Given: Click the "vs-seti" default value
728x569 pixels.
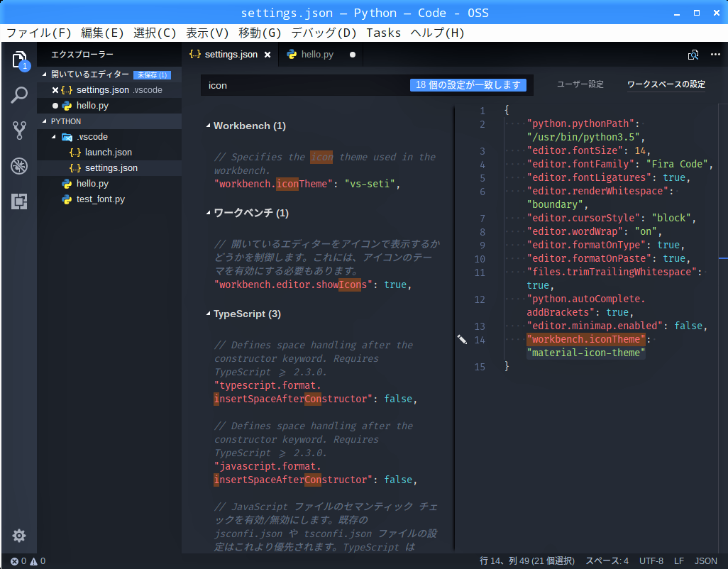Looking at the screenshot, I should pos(370,184).
